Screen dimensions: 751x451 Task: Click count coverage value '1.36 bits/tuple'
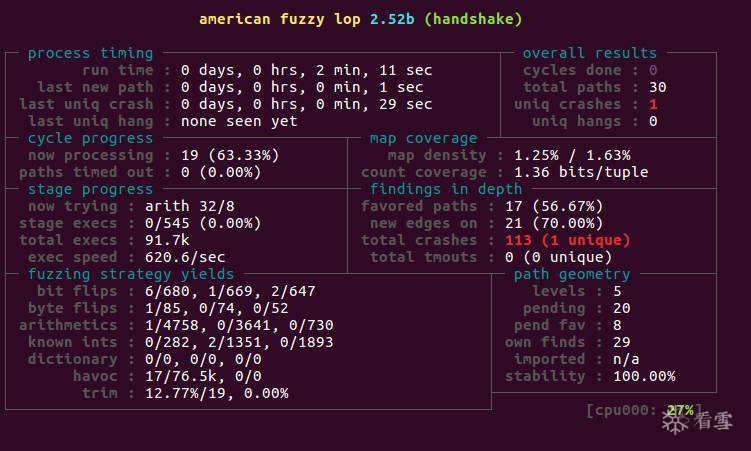click(x=581, y=172)
